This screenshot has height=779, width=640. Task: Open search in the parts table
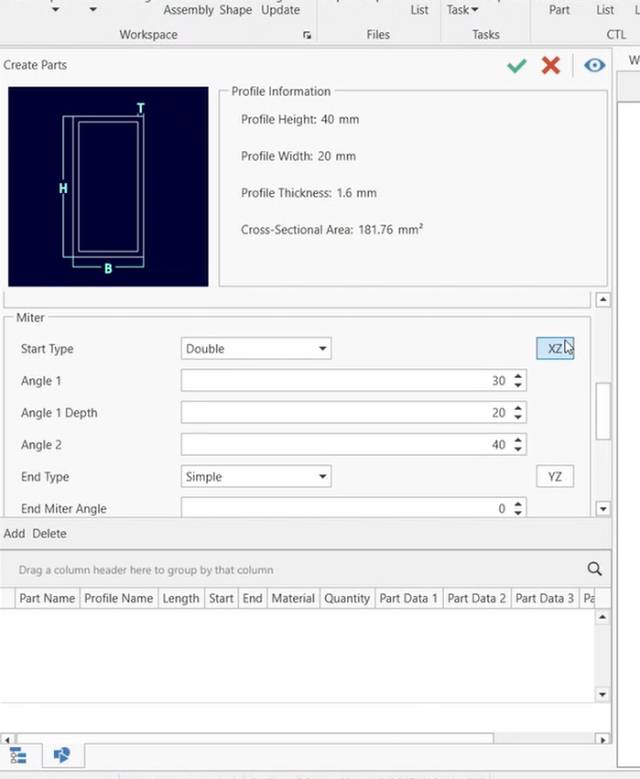(x=595, y=569)
